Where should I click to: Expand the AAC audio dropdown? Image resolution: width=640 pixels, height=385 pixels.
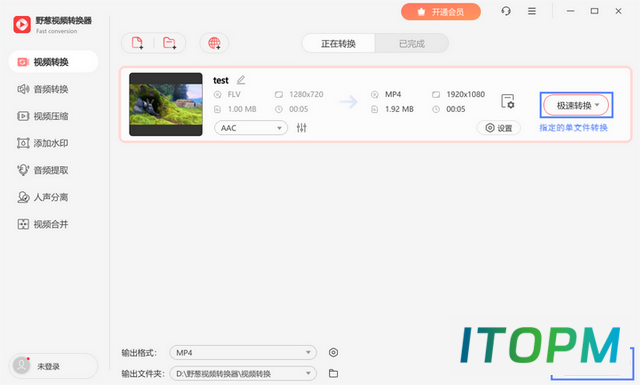tap(251, 128)
